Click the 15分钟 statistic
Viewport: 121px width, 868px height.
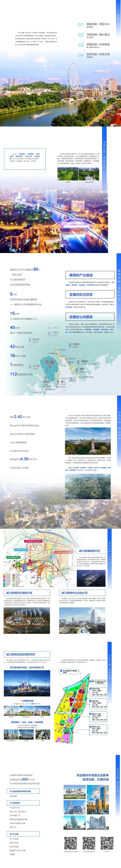click(x=15, y=313)
